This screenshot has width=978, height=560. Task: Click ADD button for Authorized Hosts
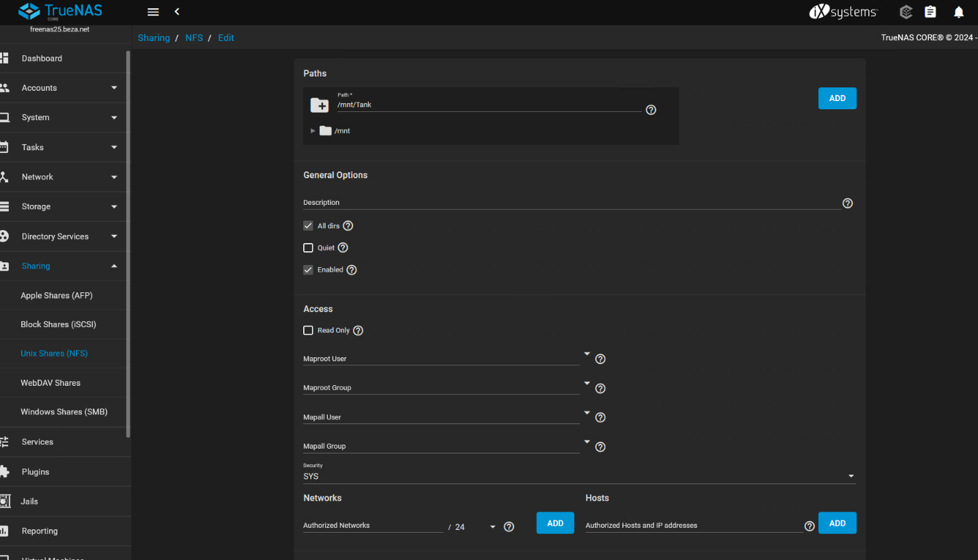[837, 523]
